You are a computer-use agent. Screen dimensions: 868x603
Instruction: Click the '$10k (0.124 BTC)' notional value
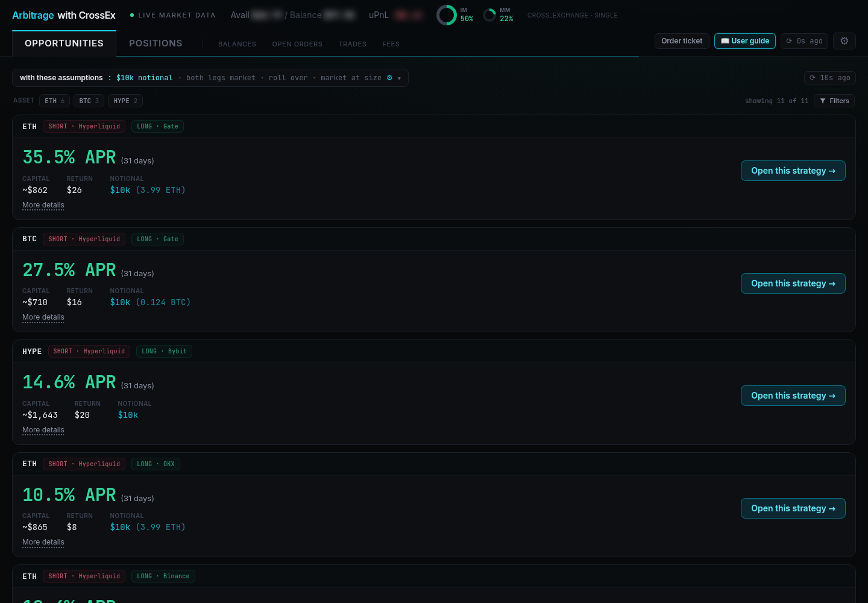(150, 302)
